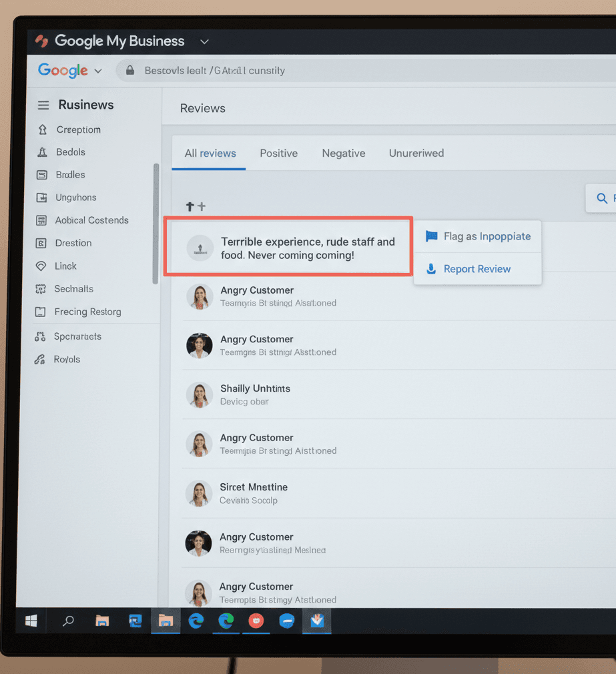
Task: Click the Report Review download-style icon
Action: [431, 269]
